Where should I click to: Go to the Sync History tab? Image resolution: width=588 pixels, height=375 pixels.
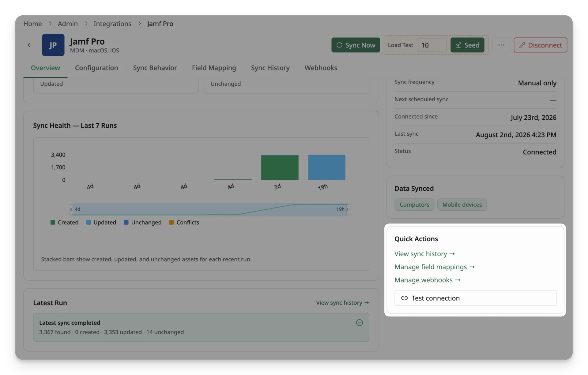[x=270, y=68]
